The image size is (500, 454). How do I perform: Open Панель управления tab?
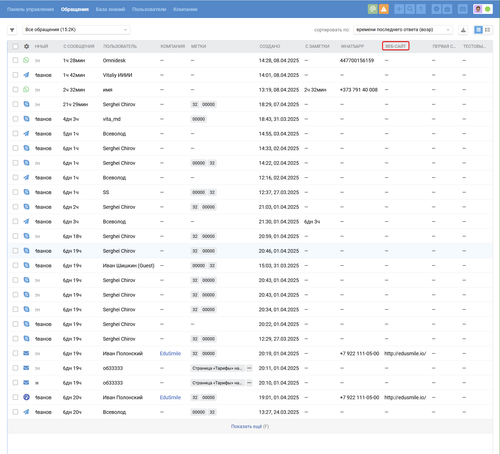[30, 9]
